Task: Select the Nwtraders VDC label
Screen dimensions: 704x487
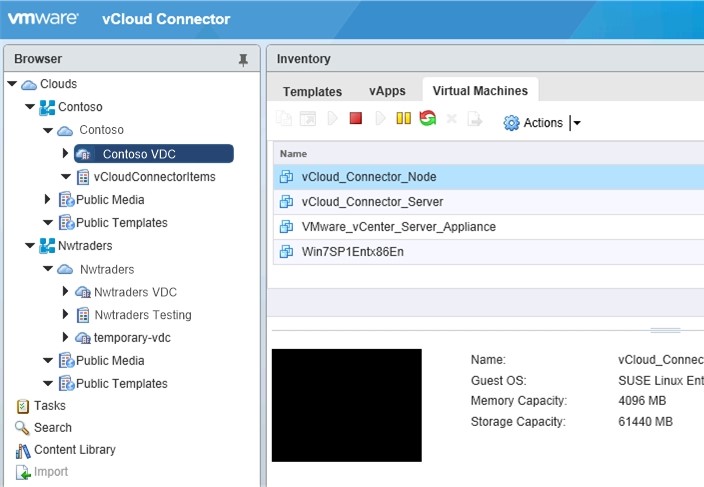Action: pyautogui.click(x=135, y=292)
